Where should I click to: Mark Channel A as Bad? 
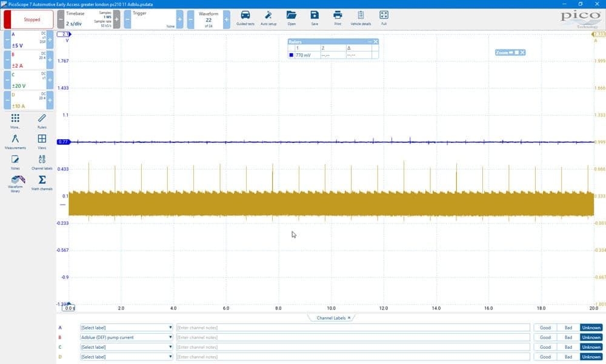coord(568,328)
